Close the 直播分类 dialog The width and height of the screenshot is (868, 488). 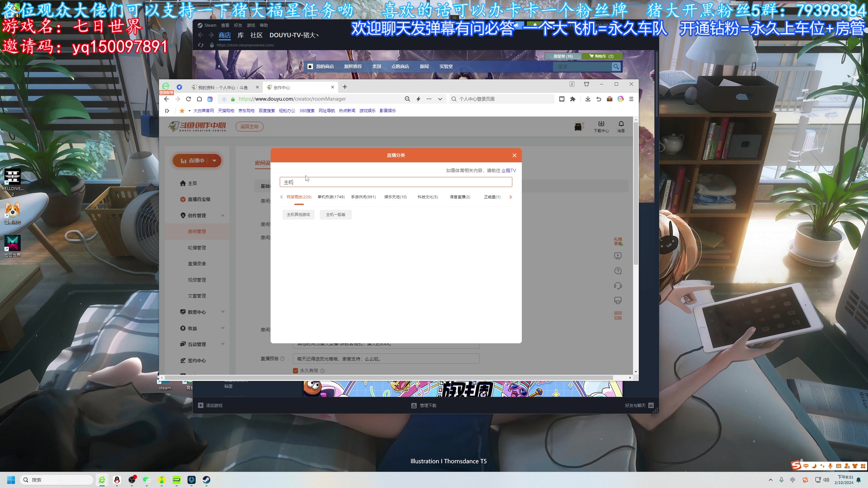tap(514, 155)
